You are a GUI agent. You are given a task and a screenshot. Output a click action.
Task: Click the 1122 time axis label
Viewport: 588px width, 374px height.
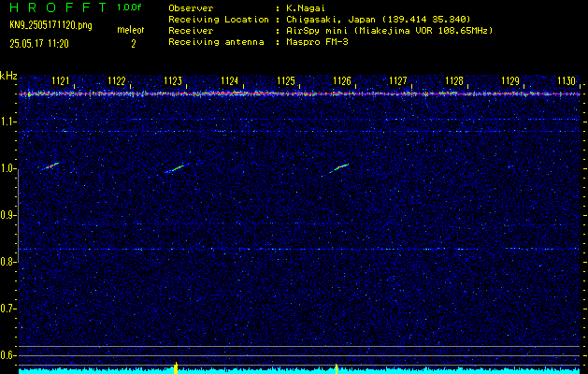click(117, 80)
